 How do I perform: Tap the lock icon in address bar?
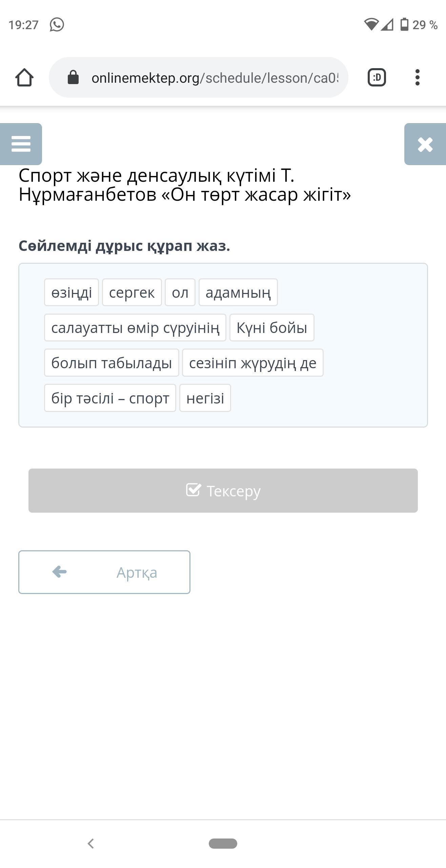[x=73, y=78]
